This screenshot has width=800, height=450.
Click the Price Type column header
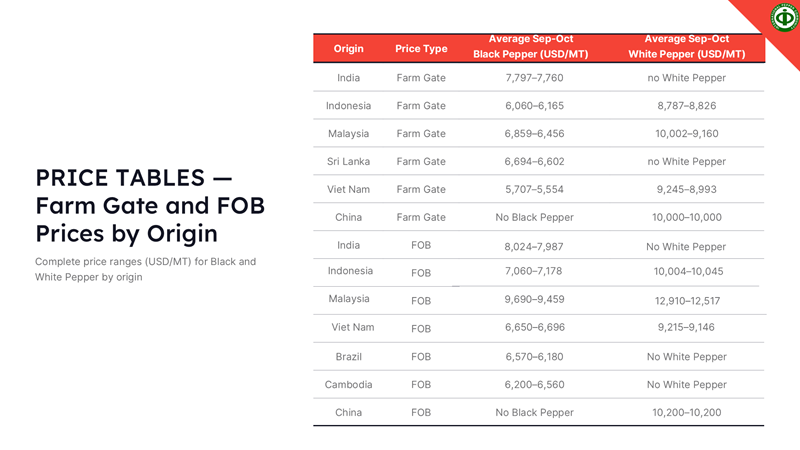(421, 48)
